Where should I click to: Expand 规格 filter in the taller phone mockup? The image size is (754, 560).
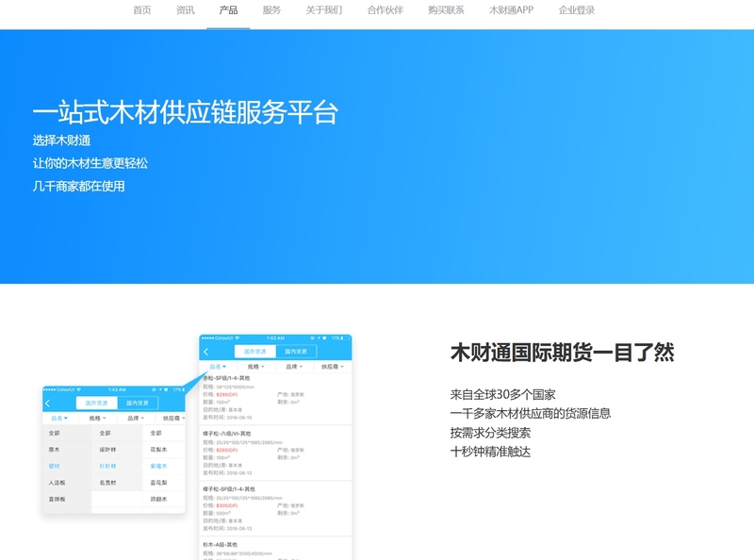(255, 367)
